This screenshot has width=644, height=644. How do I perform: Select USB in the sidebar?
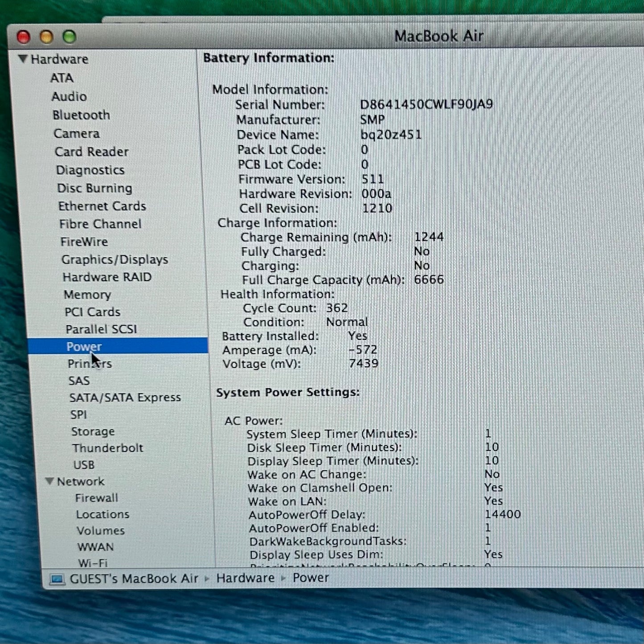click(84, 465)
